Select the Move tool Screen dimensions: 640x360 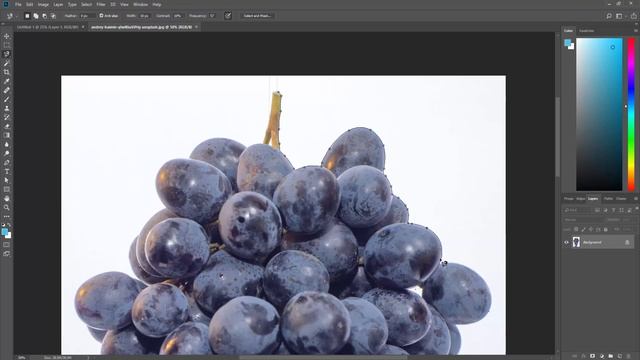7,36
